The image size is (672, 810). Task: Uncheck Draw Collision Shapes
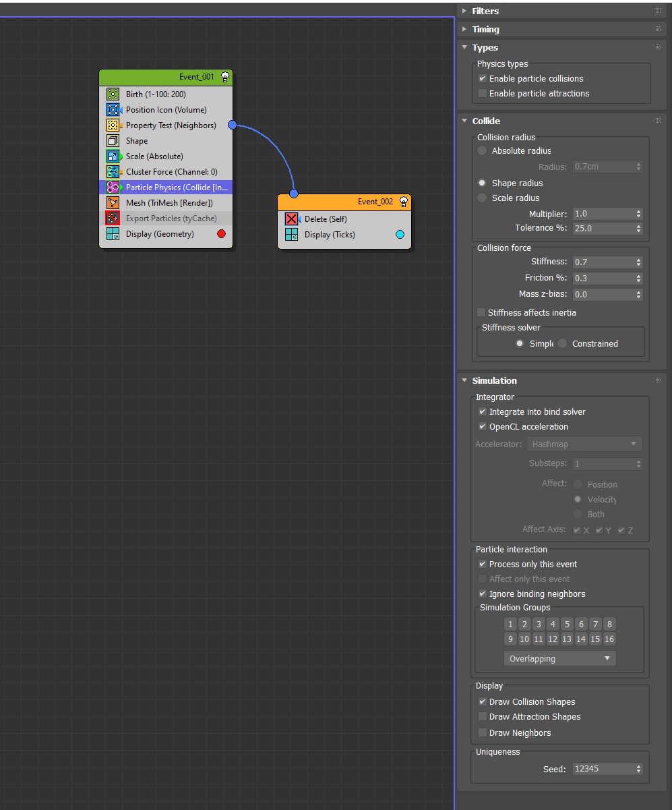(x=482, y=702)
